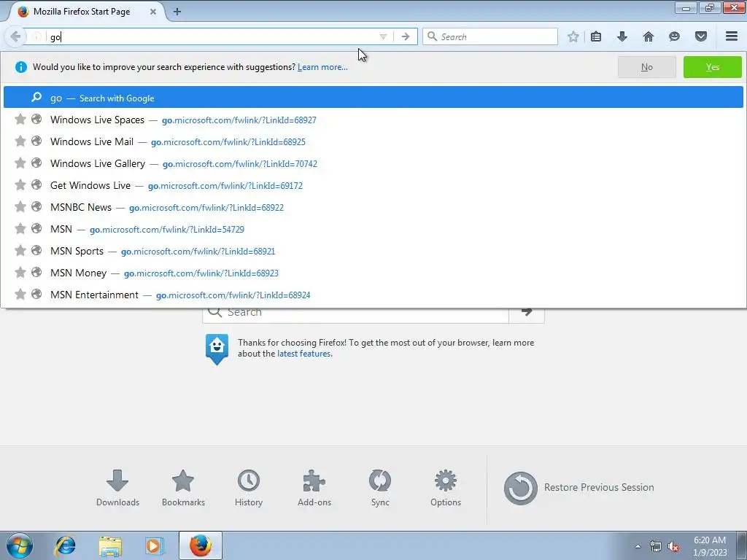Choose Windows Live Gallery suggestion
Screen dimensions: 747x560
373,163
